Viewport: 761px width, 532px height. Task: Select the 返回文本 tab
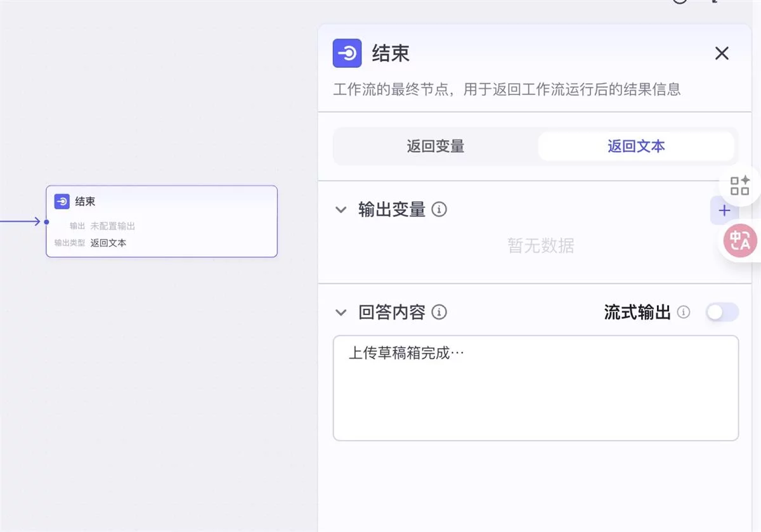point(635,146)
